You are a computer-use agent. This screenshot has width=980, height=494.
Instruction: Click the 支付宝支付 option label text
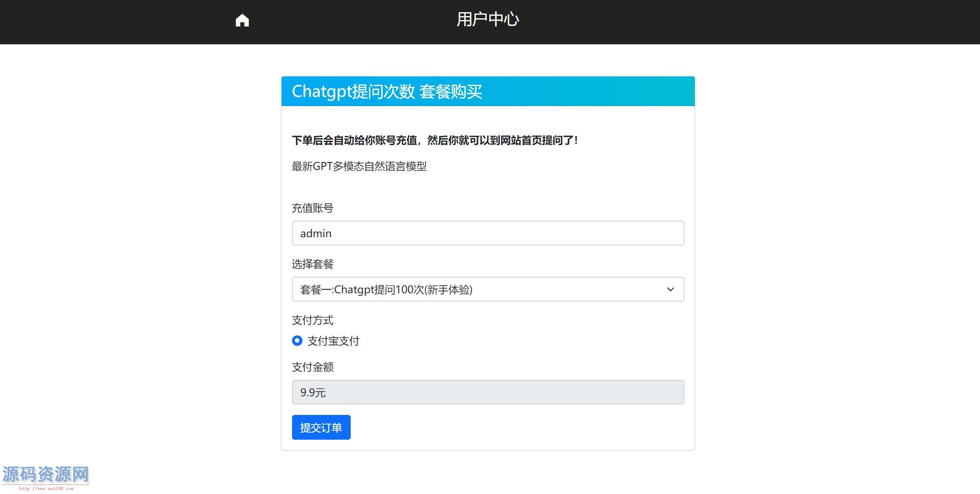[x=333, y=341]
